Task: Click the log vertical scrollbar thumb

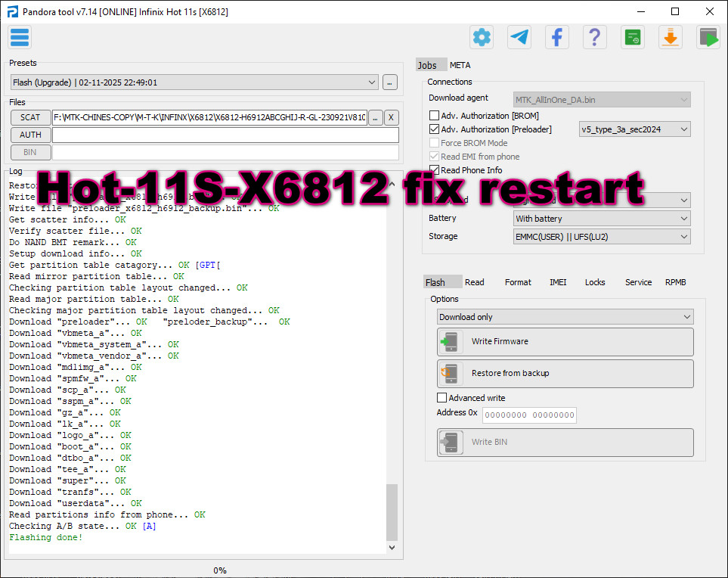Action: pyautogui.click(x=392, y=512)
